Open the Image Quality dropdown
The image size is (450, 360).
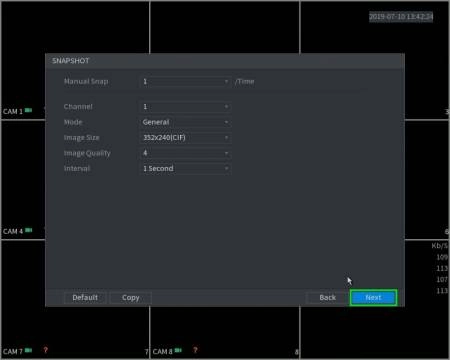coord(185,153)
